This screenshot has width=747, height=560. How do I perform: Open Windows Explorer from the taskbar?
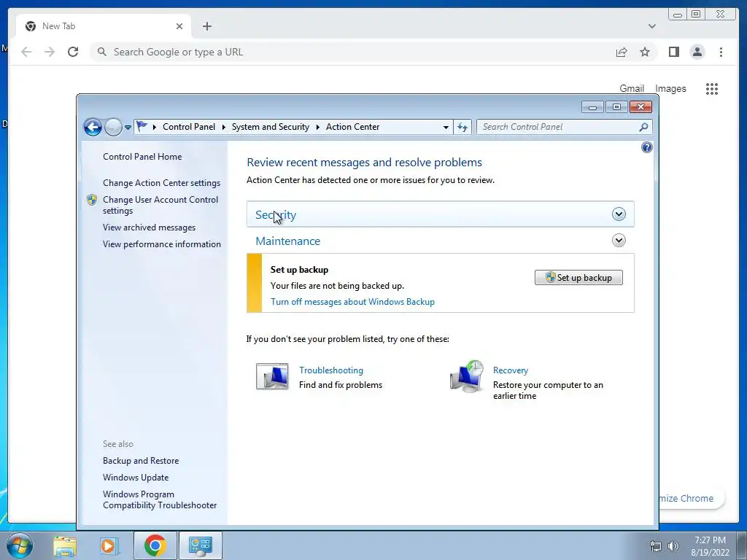tap(65, 546)
